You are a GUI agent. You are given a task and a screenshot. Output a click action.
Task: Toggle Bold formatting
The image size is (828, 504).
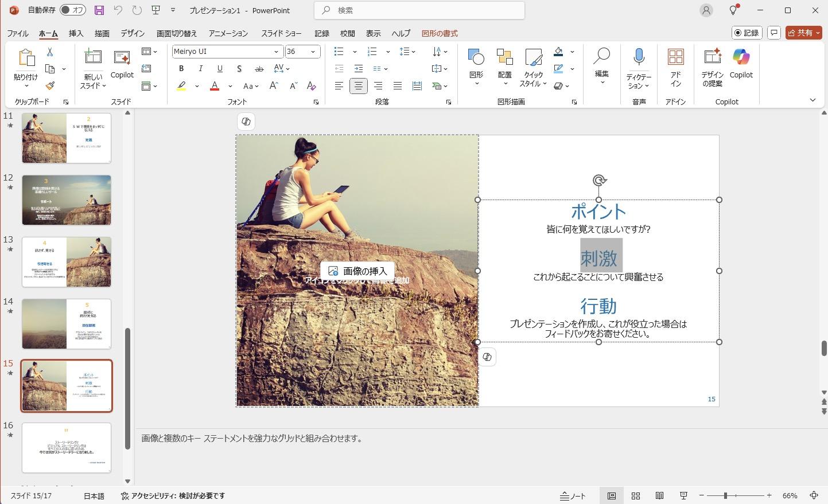tap(181, 69)
